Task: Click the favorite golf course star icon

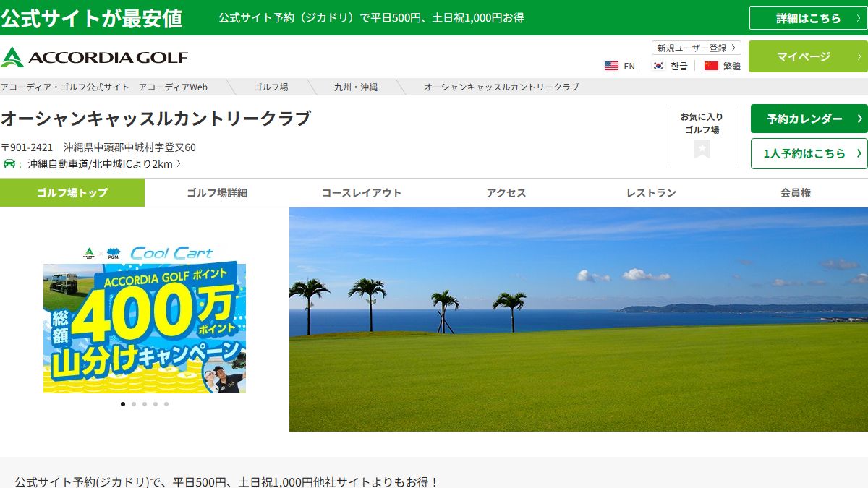Action: click(x=702, y=149)
